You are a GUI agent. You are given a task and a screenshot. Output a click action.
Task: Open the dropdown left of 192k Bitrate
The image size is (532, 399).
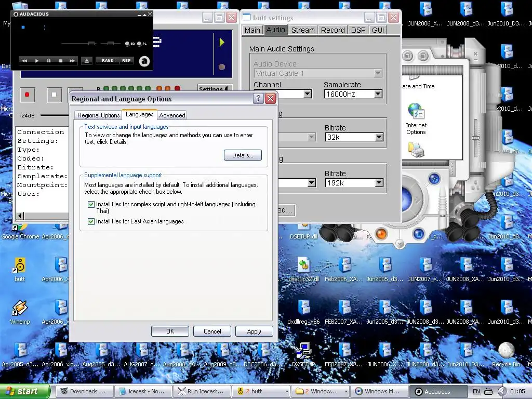pyautogui.click(x=312, y=183)
